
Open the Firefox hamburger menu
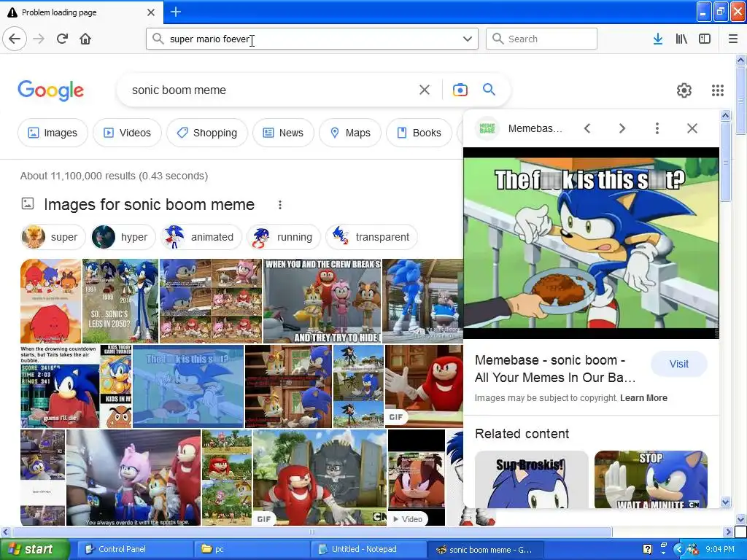click(733, 39)
